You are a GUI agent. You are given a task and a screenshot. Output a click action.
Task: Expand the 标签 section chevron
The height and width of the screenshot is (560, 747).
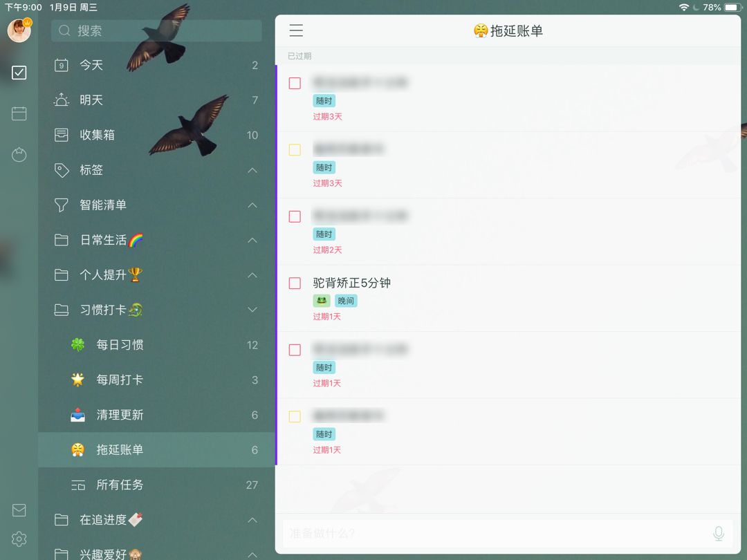click(x=252, y=170)
